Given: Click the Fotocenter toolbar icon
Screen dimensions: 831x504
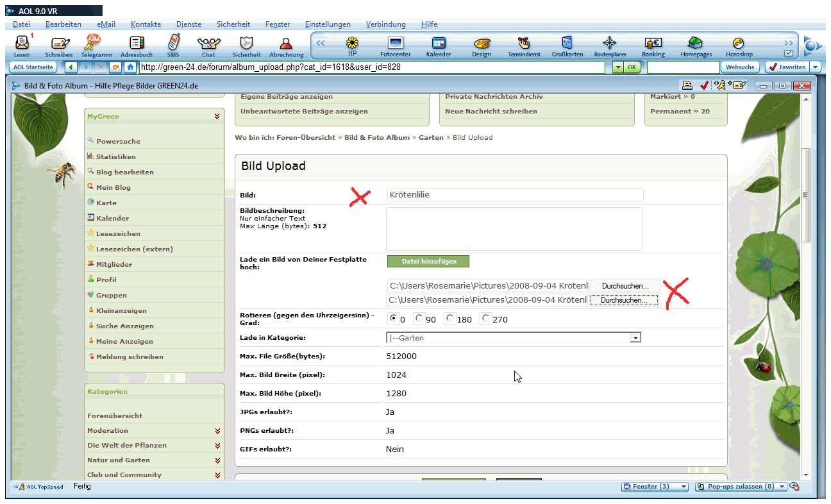Looking at the screenshot, I should [x=396, y=44].
